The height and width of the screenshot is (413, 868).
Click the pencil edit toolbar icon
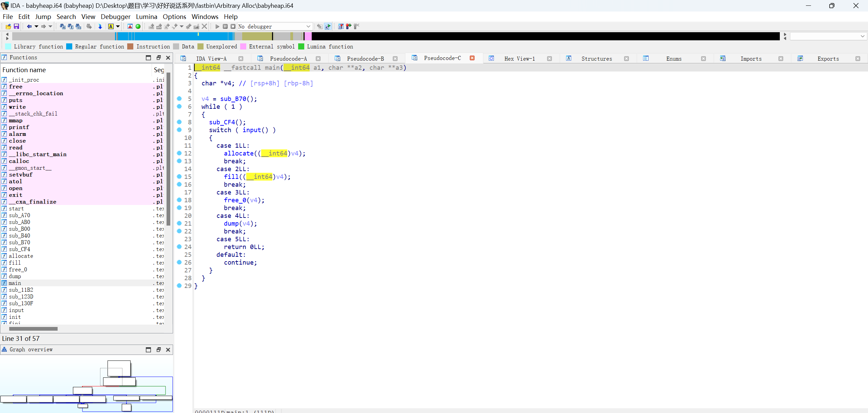196,26
